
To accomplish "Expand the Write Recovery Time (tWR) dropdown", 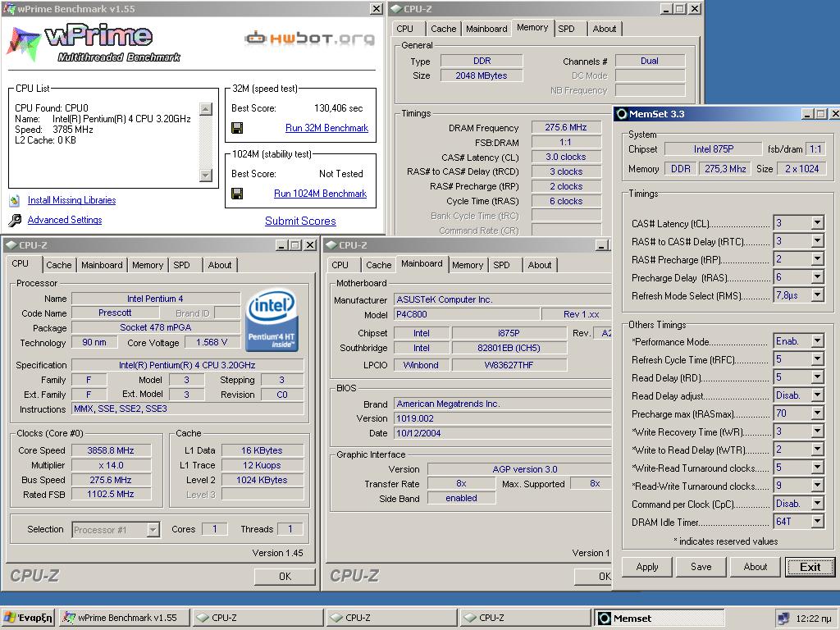I will [817, 431].
